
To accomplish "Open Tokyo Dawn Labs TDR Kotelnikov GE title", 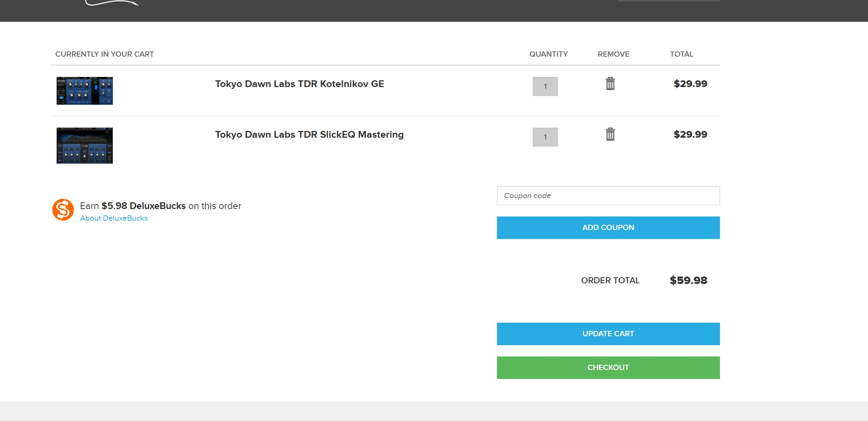I will pyautogui.click(x=299, y=84).
